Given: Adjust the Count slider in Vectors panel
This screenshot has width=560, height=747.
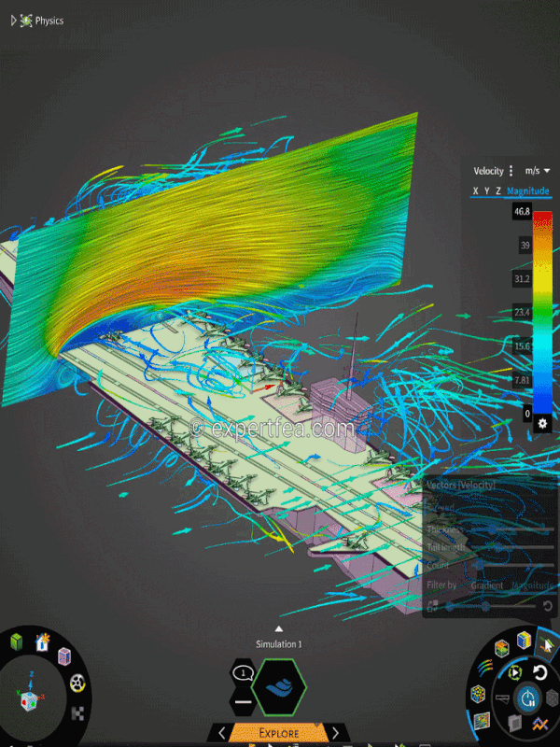Looking at the screenshot, I should 511,566.
